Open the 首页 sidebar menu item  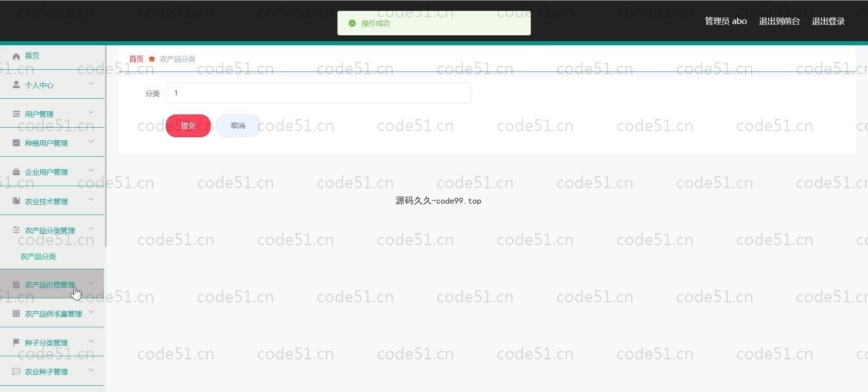[x=52, y=56]
